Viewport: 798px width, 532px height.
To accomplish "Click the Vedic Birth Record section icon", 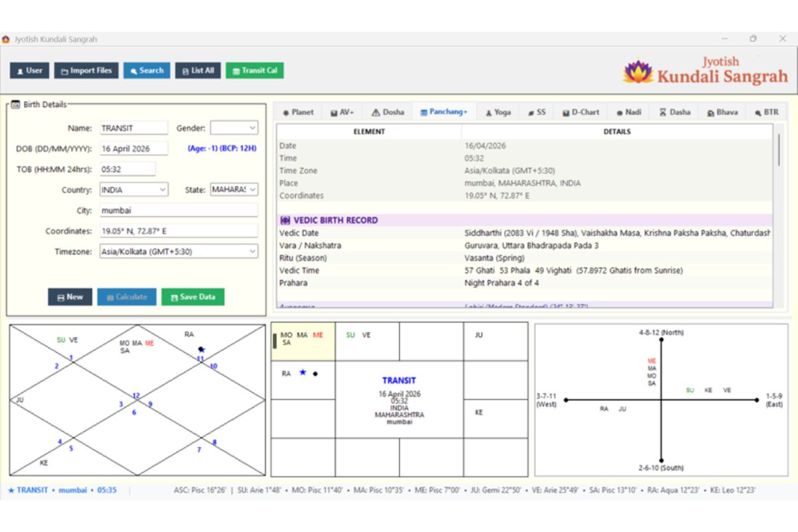I will (285, 220).
